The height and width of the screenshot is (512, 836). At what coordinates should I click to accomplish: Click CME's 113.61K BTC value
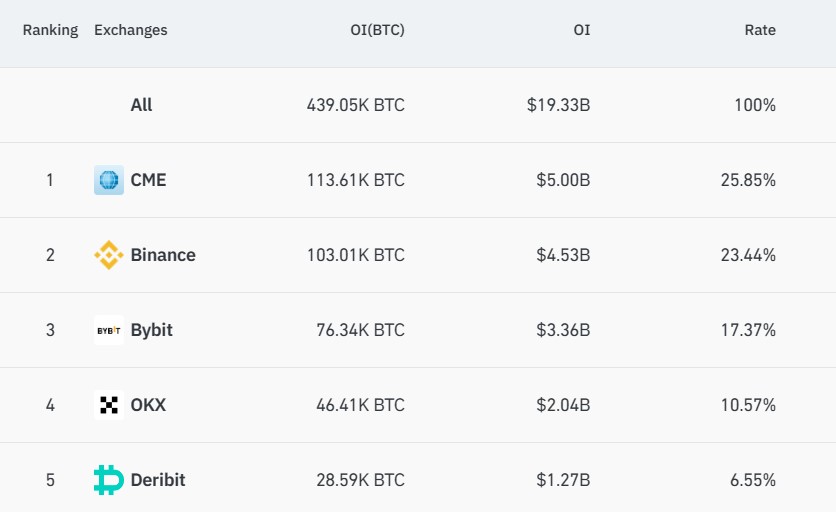[x=356, y=180]
